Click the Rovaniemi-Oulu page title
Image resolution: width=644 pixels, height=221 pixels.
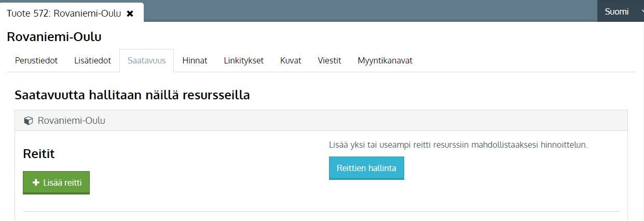54,37
